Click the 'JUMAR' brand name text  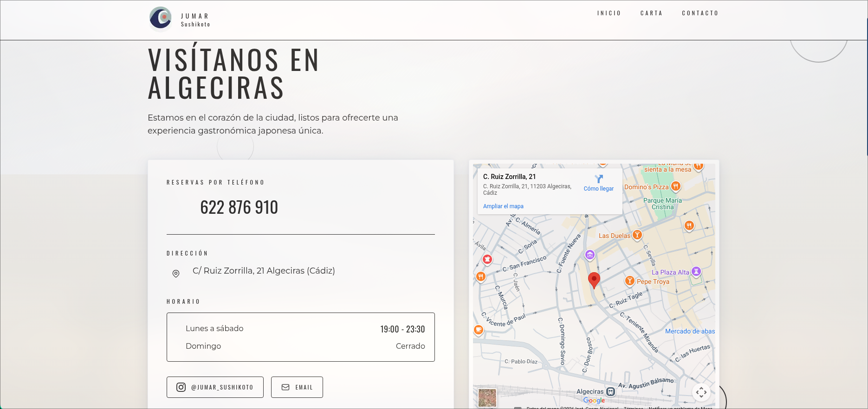[x=194, y=16]
